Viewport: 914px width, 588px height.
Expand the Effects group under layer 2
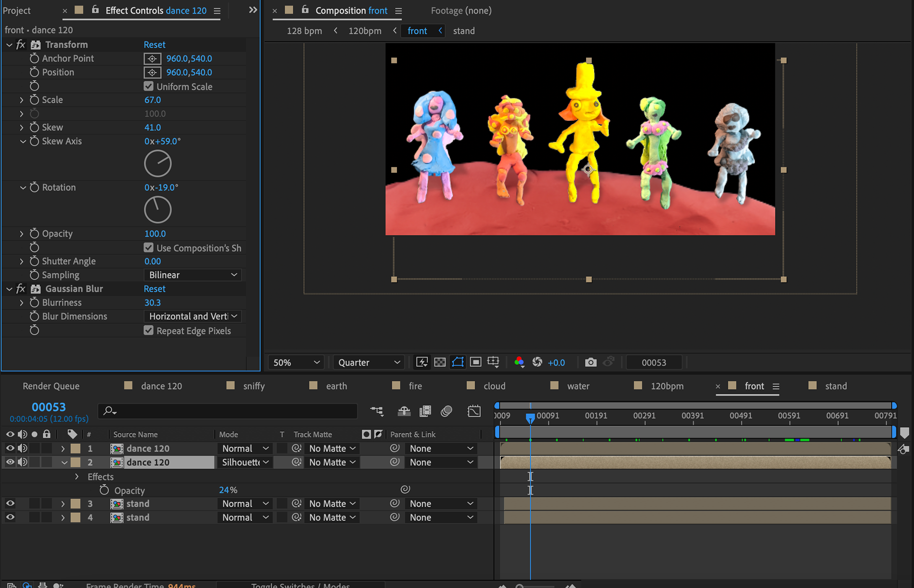77,477
